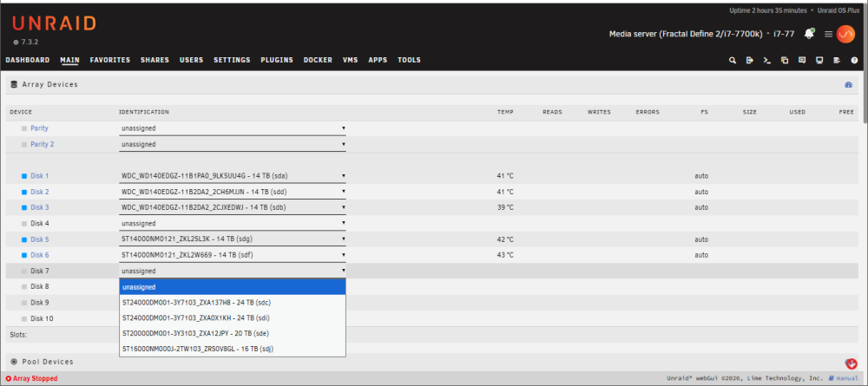The image size is (868, 386).
Task: Click the Disk 2 blue status indicator
Action: point(23,192)
